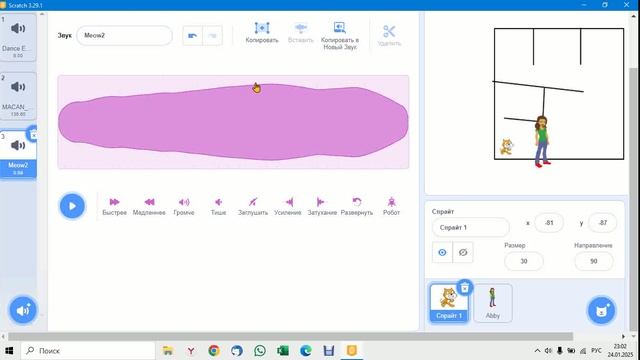Click the volume icon in the system tray
The image size is (640, 360).
click(x=548, y=351)
